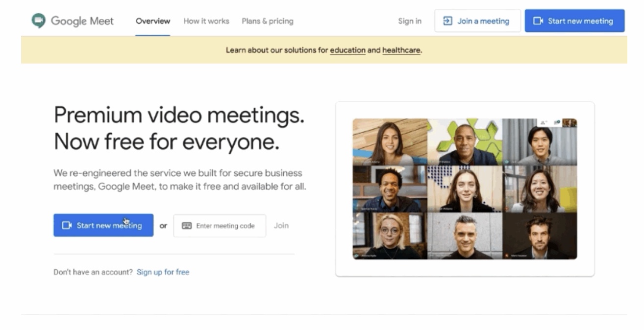Open the education solutions link
Screen dimensions: 644x330
347,50
